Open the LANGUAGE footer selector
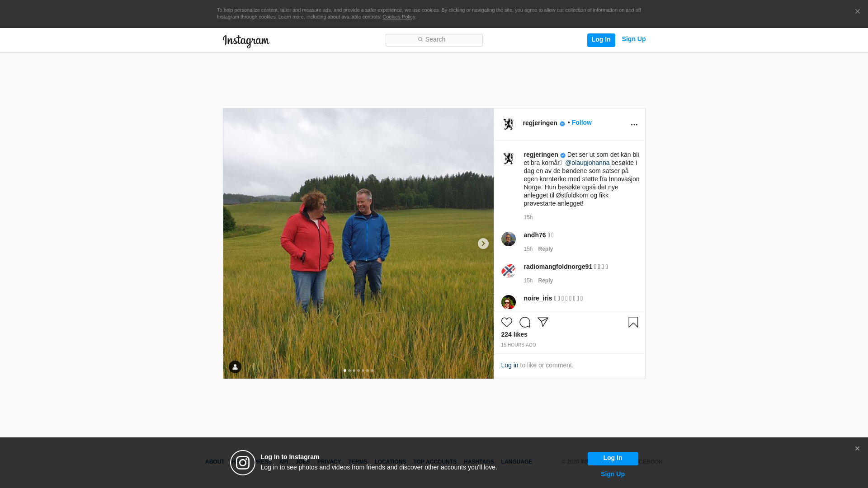This screenshot has height=488, width=868. pyautogui.click(x=517, y=462)
